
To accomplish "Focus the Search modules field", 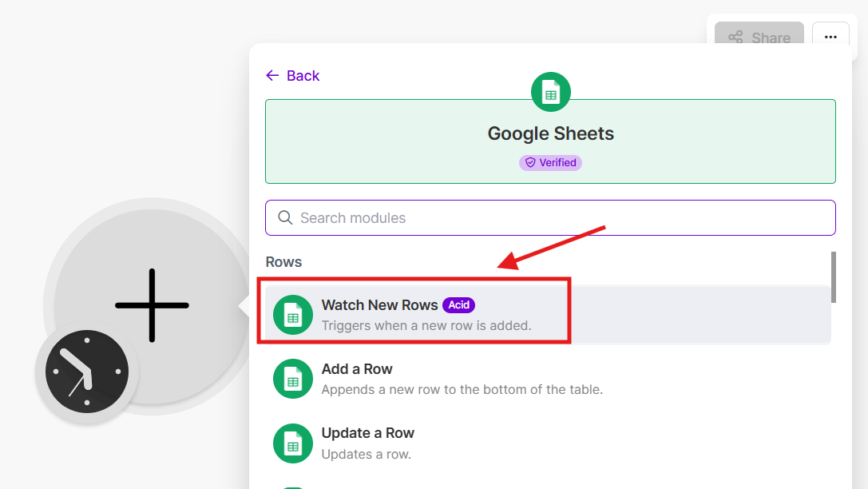I will (x=550, y=217).
